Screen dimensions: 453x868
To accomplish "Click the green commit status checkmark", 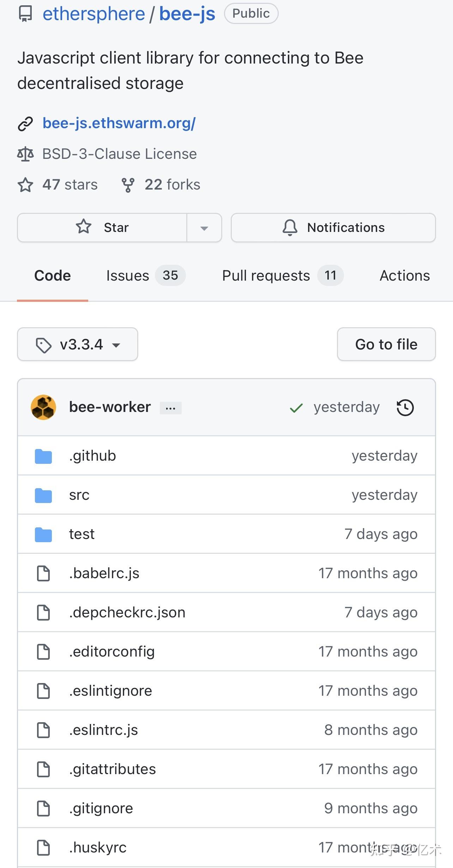I will (x=296, y=408).
